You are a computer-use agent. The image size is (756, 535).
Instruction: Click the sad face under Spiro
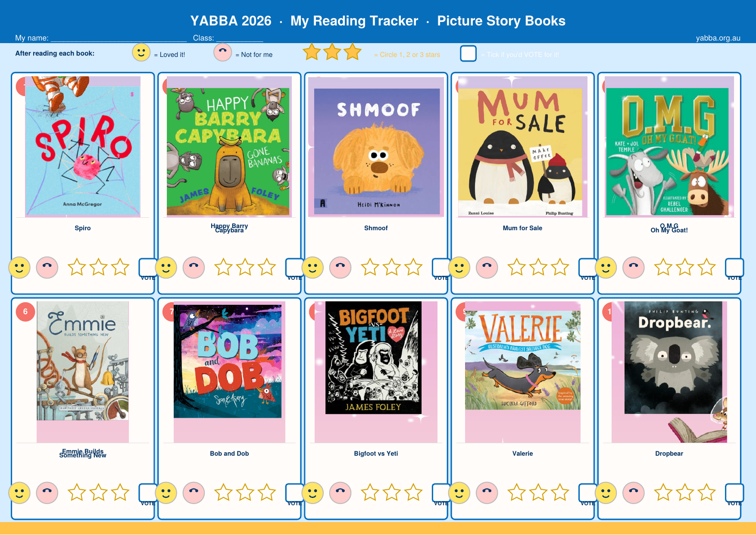(47, 268)
